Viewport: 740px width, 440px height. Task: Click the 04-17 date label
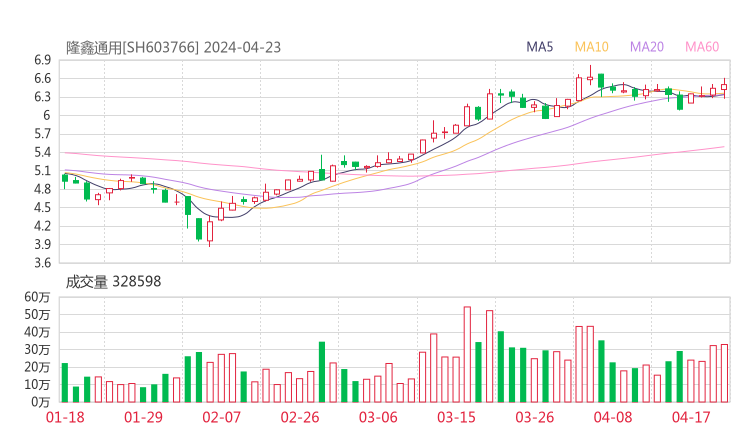[691, 417]
